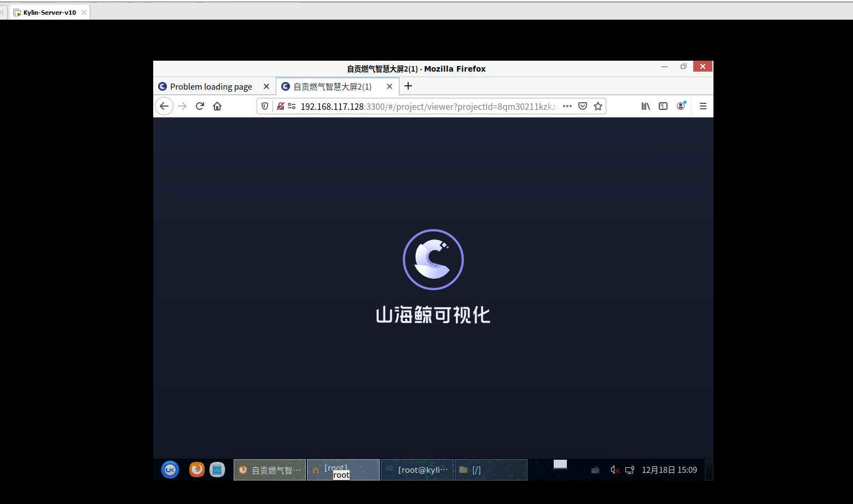The height and width of the screenshot is (504, 853).
Task: Reload the current page
Action: [x=200, y=106]
